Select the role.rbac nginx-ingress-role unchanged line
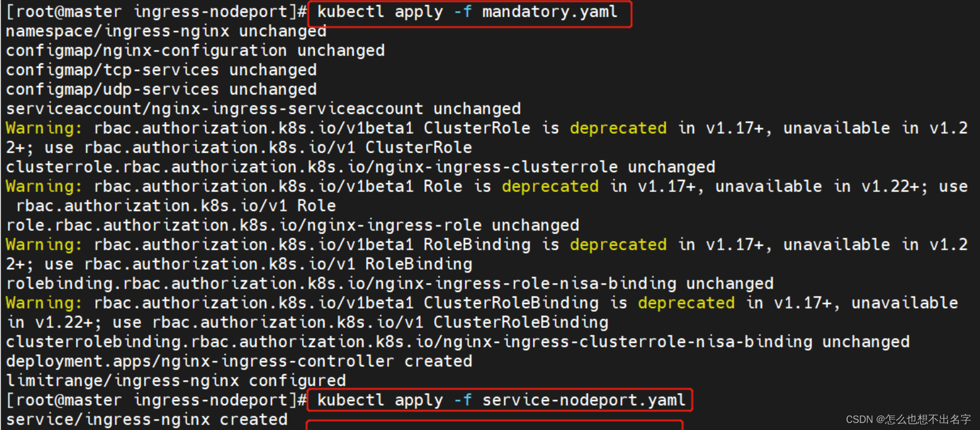Screen dimensions: 980x430 point(293,226)
